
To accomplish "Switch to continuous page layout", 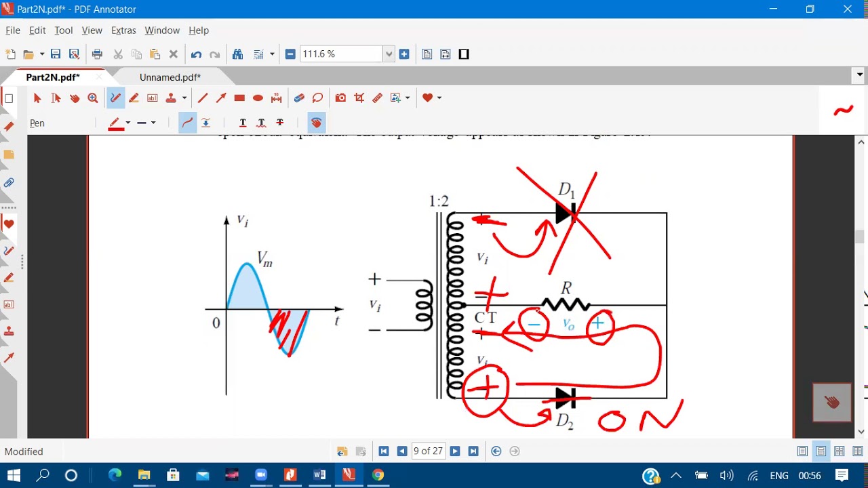I will coord(821,451).
